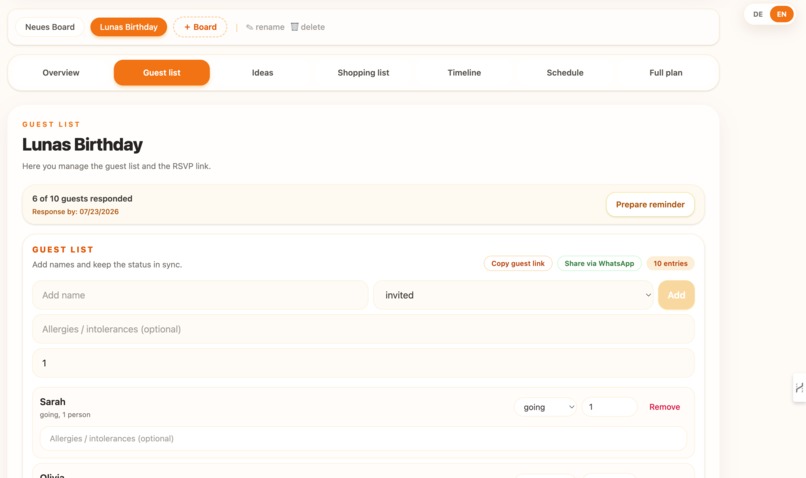The image size is (806, 478).
Task: Click the rename pencil icon
Action: 249,27
